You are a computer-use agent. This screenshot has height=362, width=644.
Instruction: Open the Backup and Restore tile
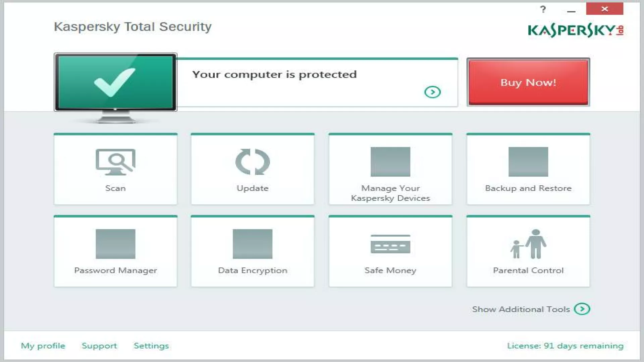[x=528, y=169]
